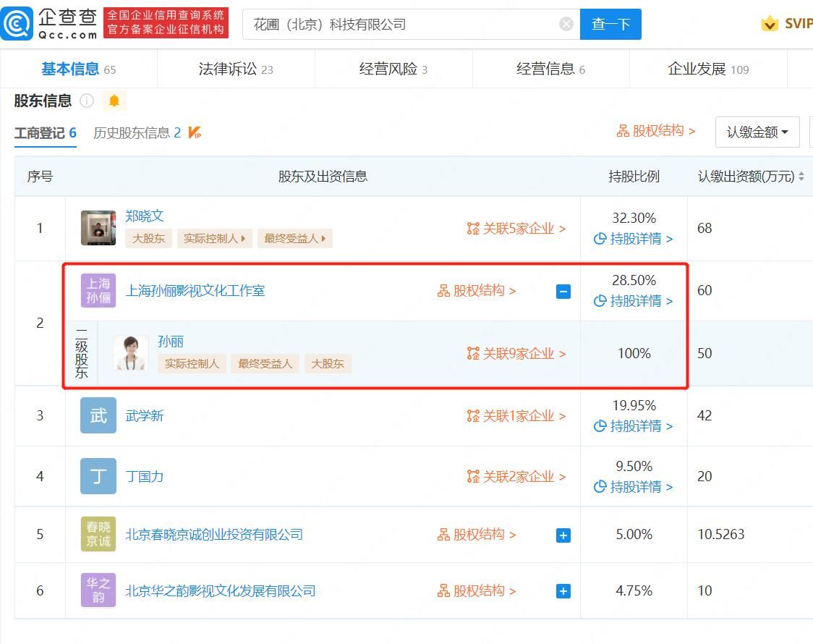Viewport: 813px width, 644px height.
Task: Expand 北京春晓京诚 sub-shareholders plus icon
Action: pos(563,535)
